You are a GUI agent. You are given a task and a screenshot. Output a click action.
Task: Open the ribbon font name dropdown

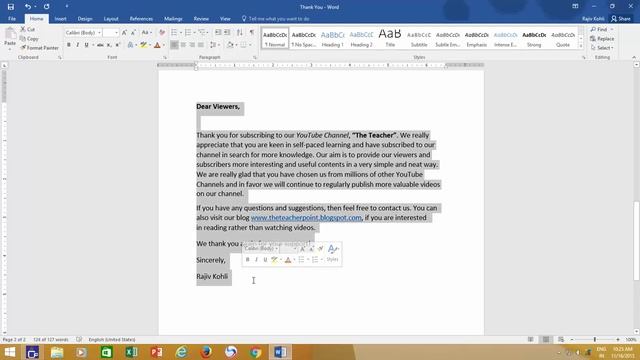pyautogui.click(x=99, y=33)
